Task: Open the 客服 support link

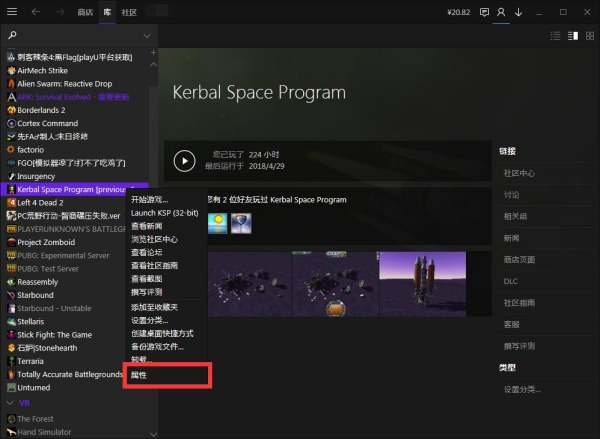Action: (x=512, y=325)
